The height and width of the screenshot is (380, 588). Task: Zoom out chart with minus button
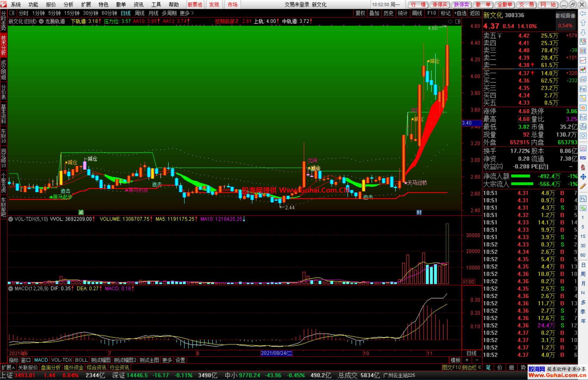[477, 360]
